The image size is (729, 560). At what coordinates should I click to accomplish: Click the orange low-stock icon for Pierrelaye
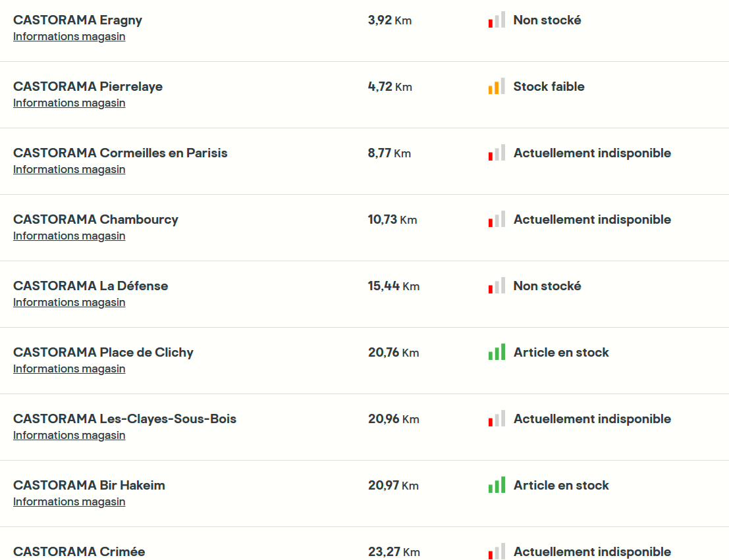pyautogui.click(x=497, y=87)
